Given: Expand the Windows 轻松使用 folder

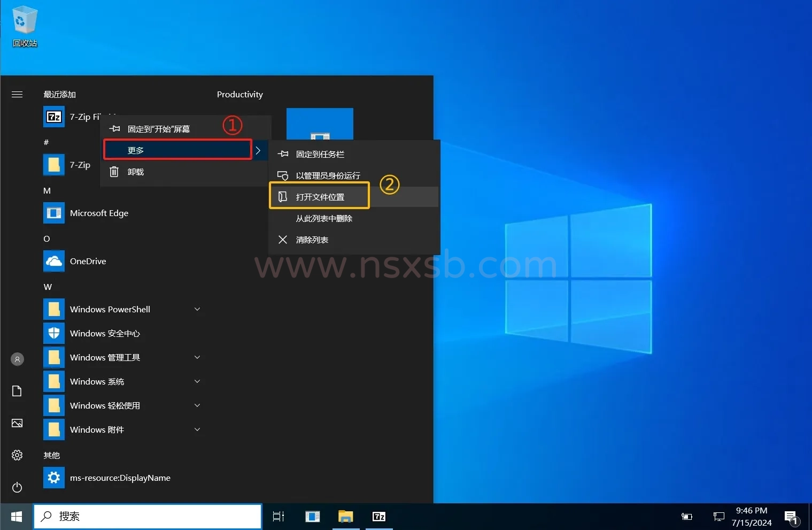Looking at the screenshot, I should click(x=197, y=405).
